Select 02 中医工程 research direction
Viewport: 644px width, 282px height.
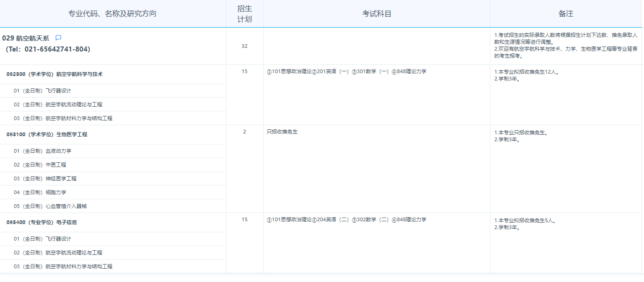pos(40,165)
